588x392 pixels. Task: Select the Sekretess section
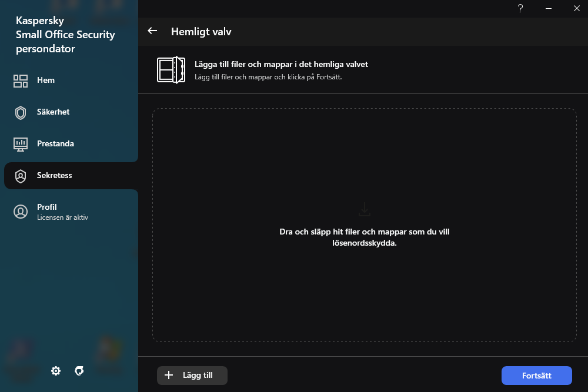click(71, 175)
